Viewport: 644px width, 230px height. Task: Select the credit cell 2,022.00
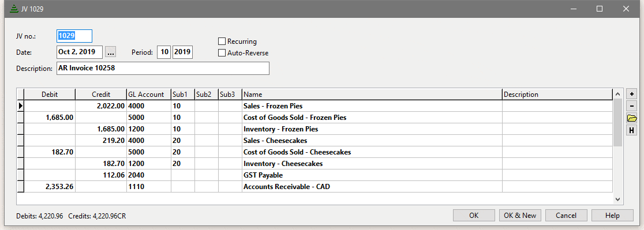coord(100,105)
